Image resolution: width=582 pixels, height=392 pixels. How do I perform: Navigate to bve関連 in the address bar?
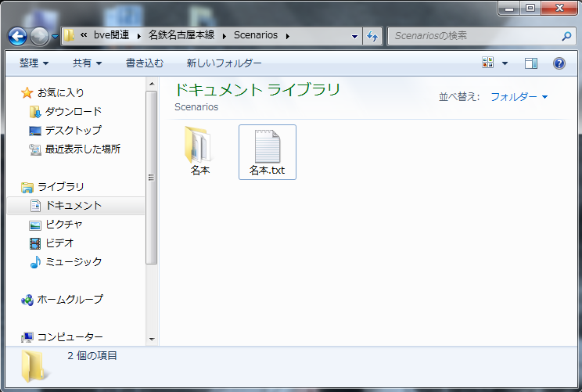pyautogui.click(x=111, y=35)
